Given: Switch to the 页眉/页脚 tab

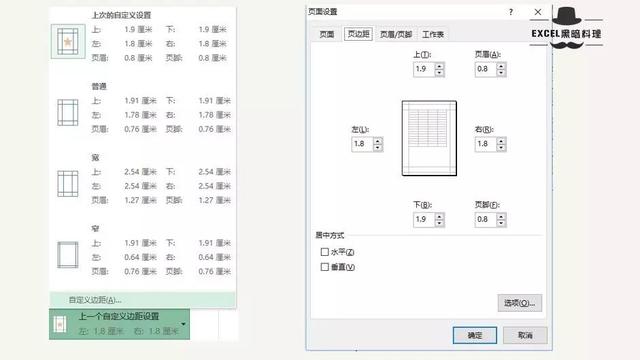Looking at the screenshot, I should 396,34.
